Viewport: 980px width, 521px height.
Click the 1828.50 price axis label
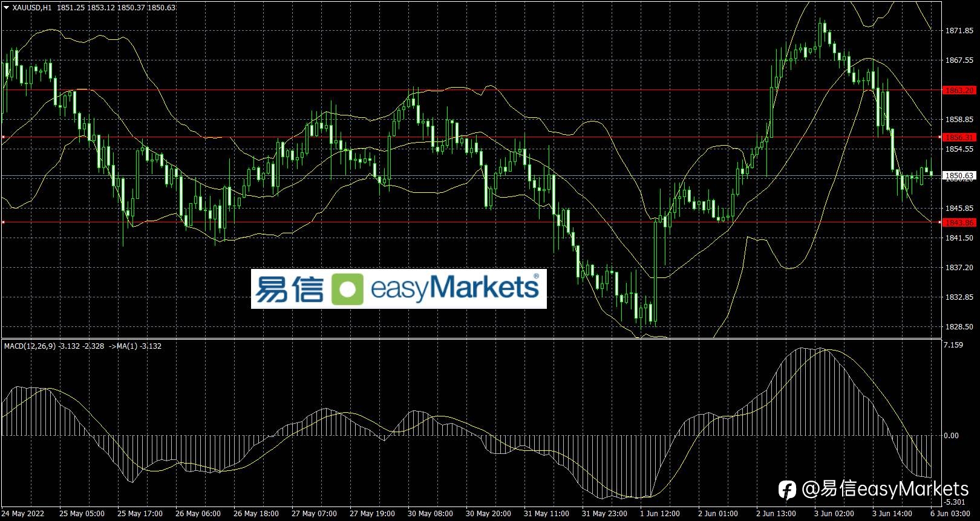(x=959, y=327)
